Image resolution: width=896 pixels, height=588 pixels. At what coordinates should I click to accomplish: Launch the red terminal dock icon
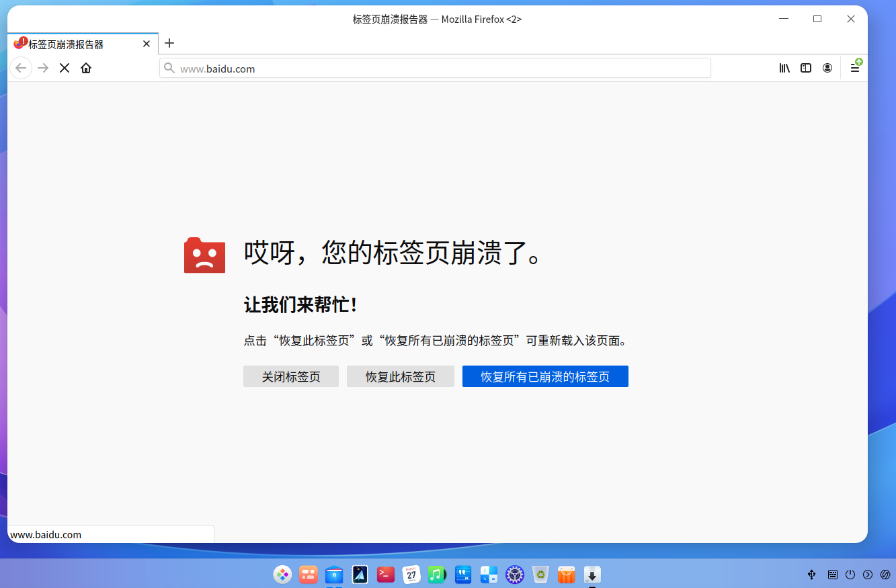click(x=386, y=575)
